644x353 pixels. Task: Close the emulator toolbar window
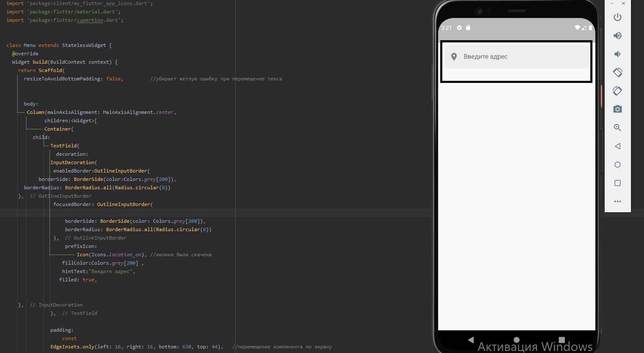point(623,3)
